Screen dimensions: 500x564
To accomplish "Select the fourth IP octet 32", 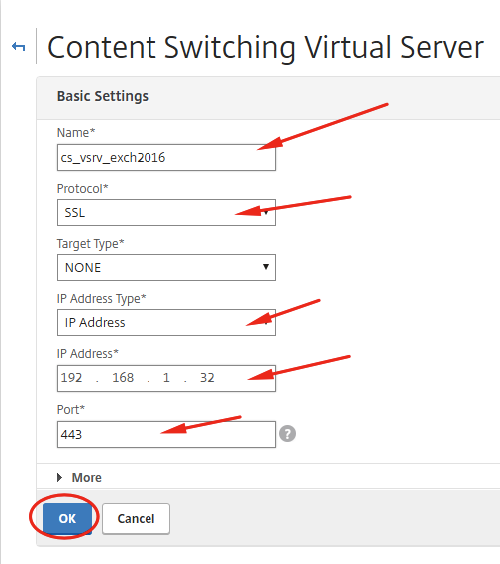I will [x=207, y=378].
